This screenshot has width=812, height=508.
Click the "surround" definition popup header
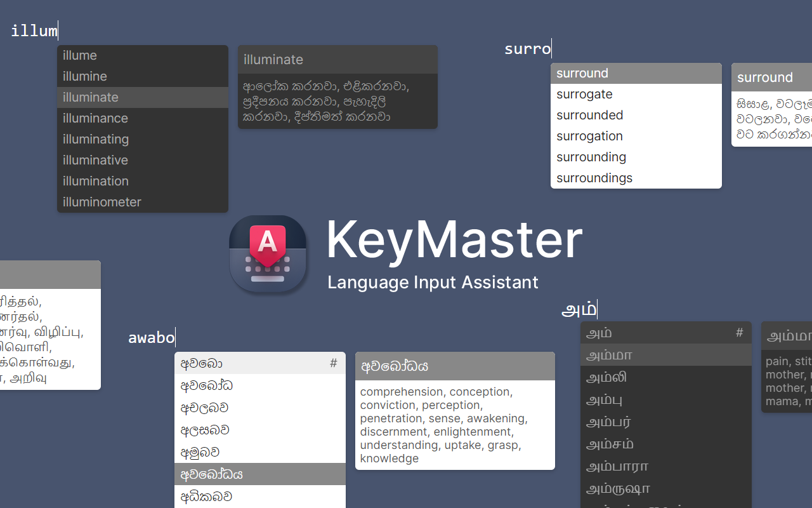click(x=764, y=77)
